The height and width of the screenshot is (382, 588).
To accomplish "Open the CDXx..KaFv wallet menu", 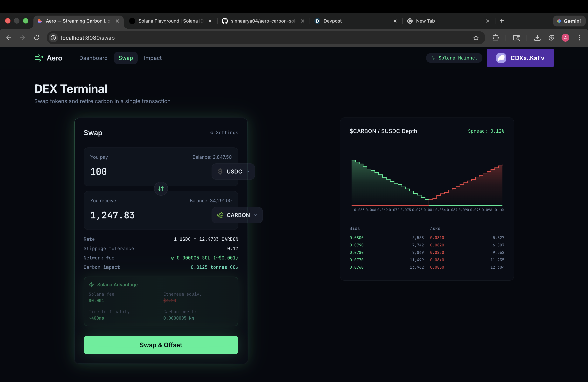I will (527, 58).
